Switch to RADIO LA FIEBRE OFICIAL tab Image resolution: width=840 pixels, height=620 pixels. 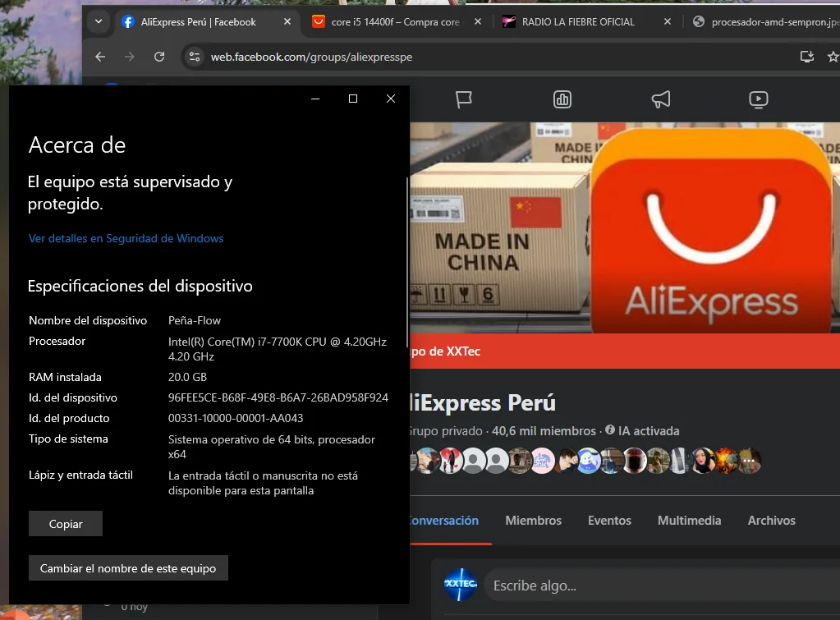[x=578, y=22]
